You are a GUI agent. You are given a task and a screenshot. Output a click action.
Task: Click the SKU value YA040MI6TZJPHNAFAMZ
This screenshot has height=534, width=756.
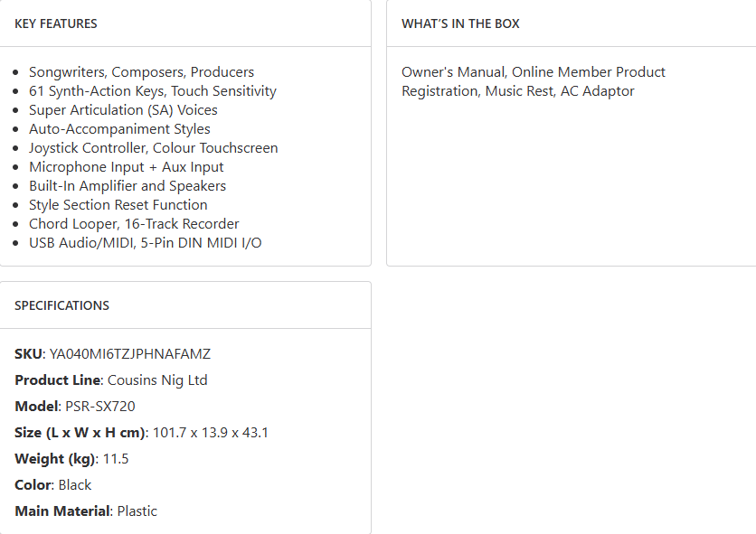(x=130, y=354)
